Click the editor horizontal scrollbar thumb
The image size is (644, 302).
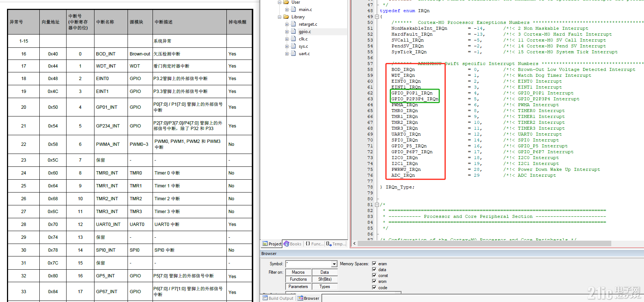(x=484, y=243)
